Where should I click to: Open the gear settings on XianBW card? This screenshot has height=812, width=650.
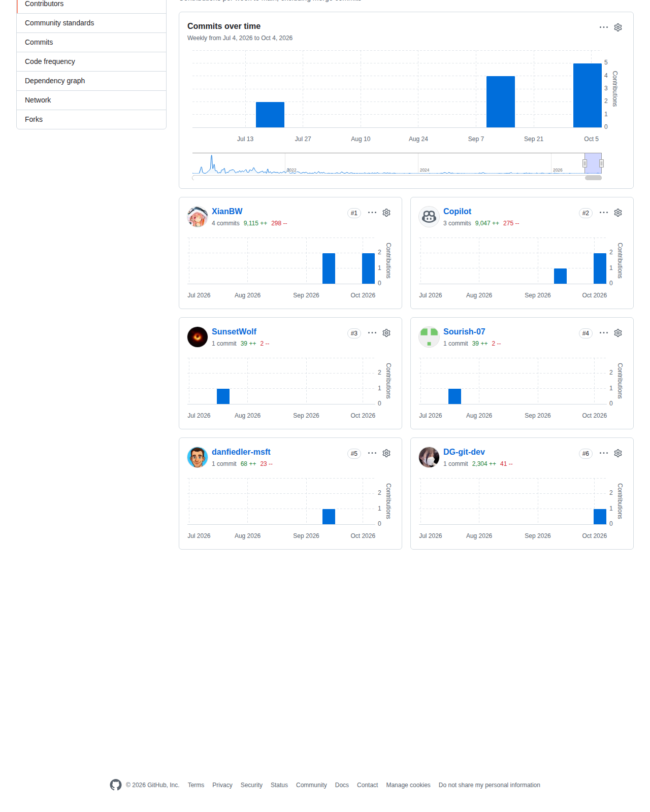click(386, 213)
